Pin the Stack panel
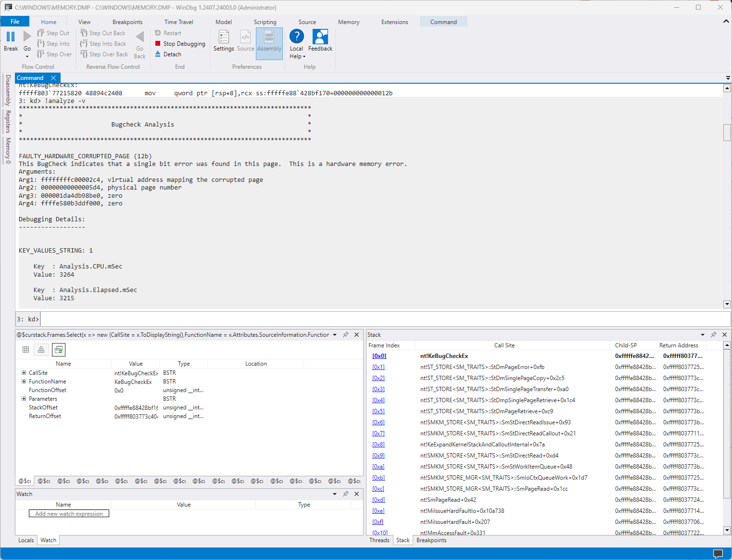 click(714, 334)
